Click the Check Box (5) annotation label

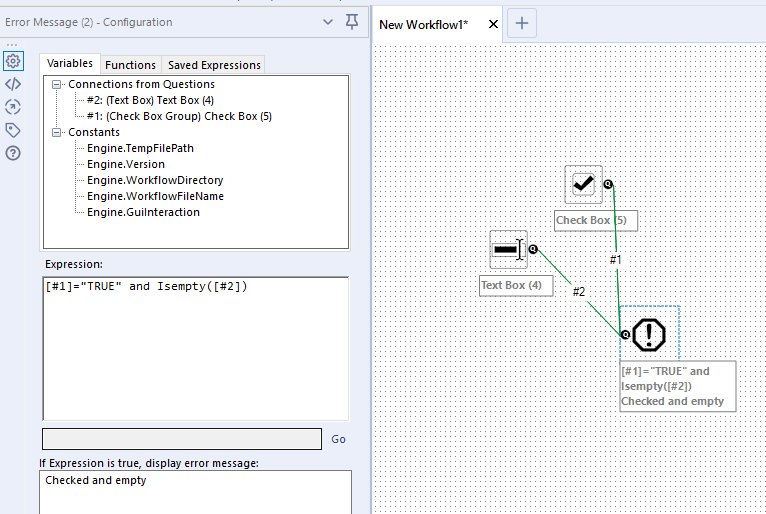pos(596,220)
